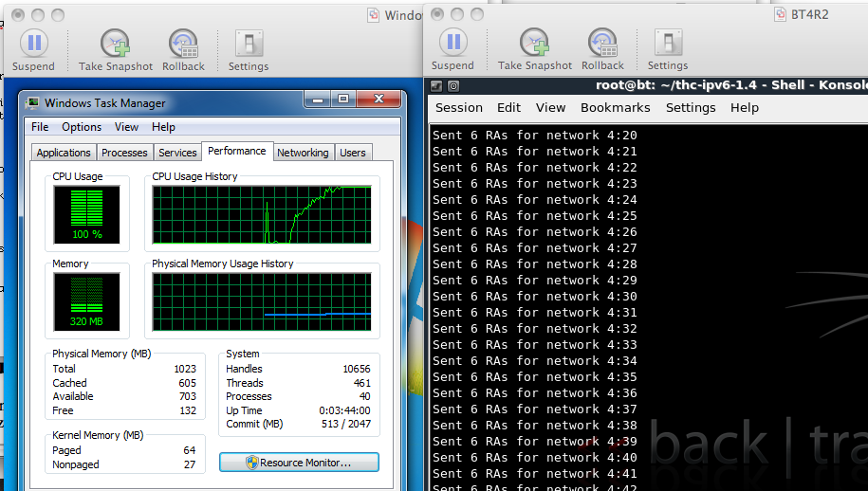Click the Memory 320 MB meter
This screenshot has width=868, height=491.
(x=87, y=301)
